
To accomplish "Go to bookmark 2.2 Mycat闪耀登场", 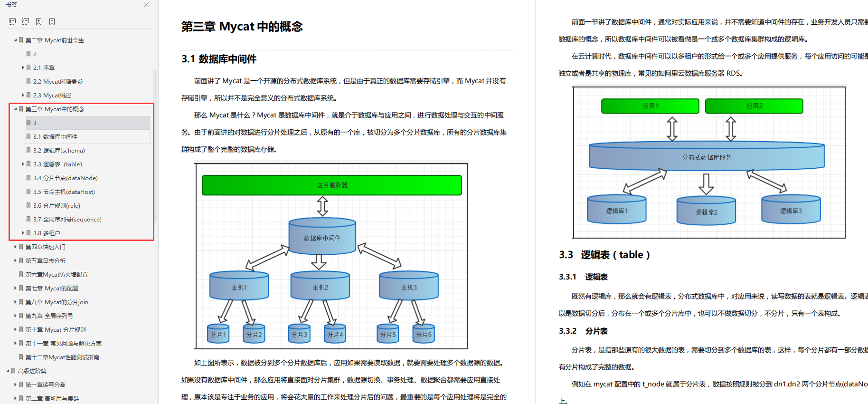I will [x=57, y=82].
